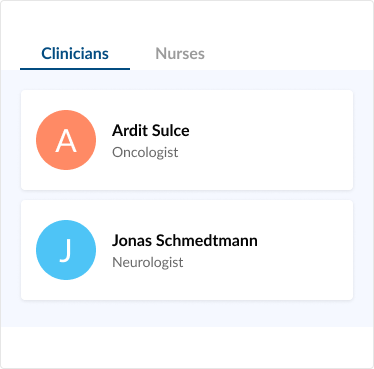
Task: Click the gap between the two clinician cards
Action: click(x=187, y=195)
